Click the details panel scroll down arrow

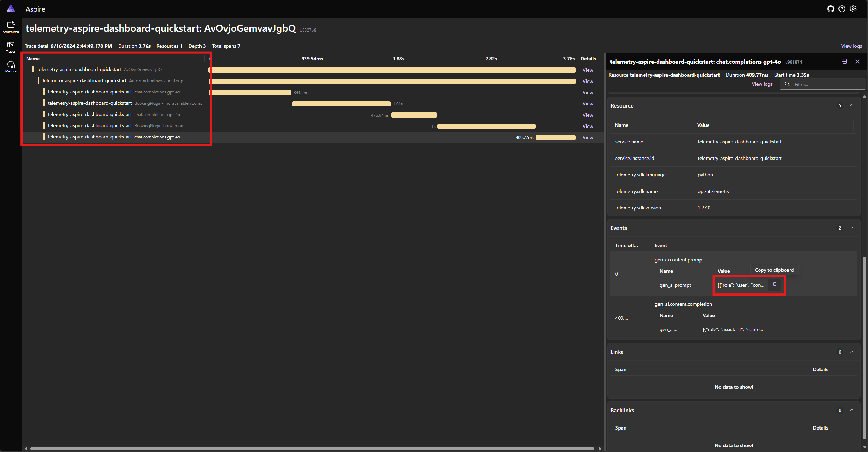(864, 447)
